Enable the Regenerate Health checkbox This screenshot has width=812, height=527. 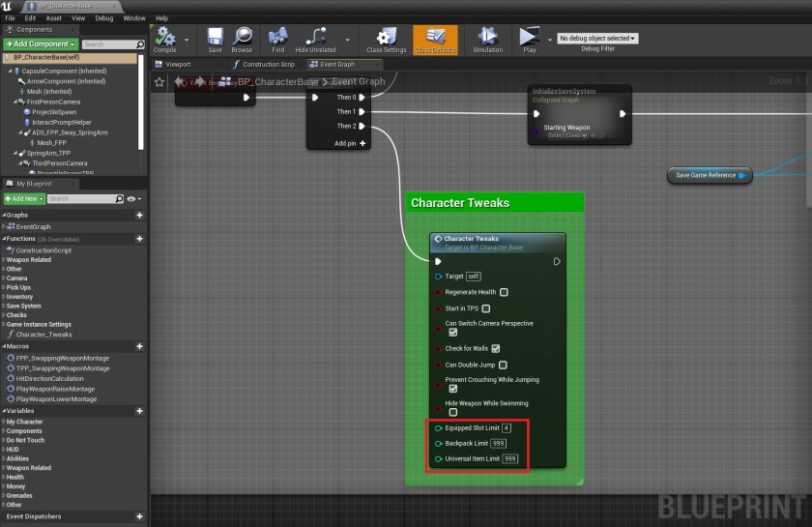pyautogui.click(x=504, y=292)
